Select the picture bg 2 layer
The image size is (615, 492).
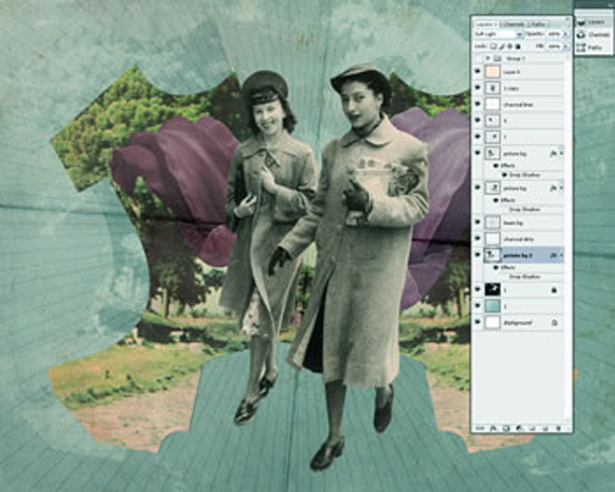tap(524, 255)
